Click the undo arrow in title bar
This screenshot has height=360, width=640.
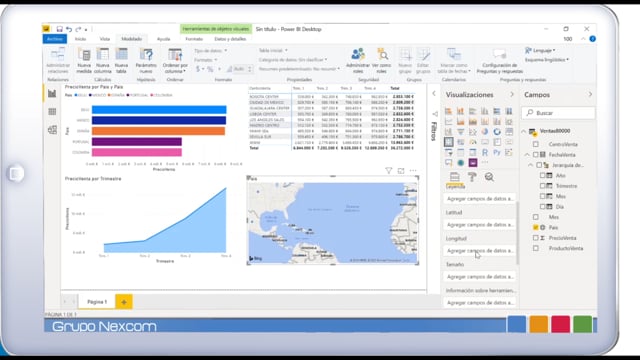click(x=69, y=29)
